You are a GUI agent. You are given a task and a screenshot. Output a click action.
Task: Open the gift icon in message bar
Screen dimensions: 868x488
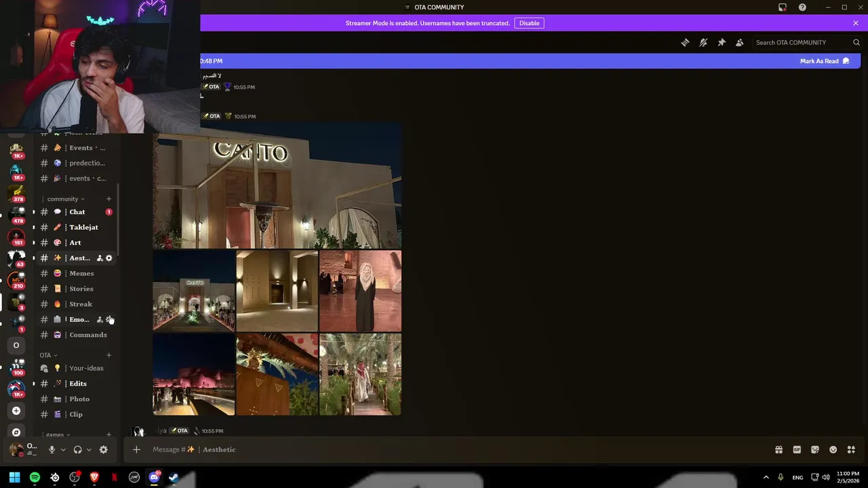click(778, 449)
